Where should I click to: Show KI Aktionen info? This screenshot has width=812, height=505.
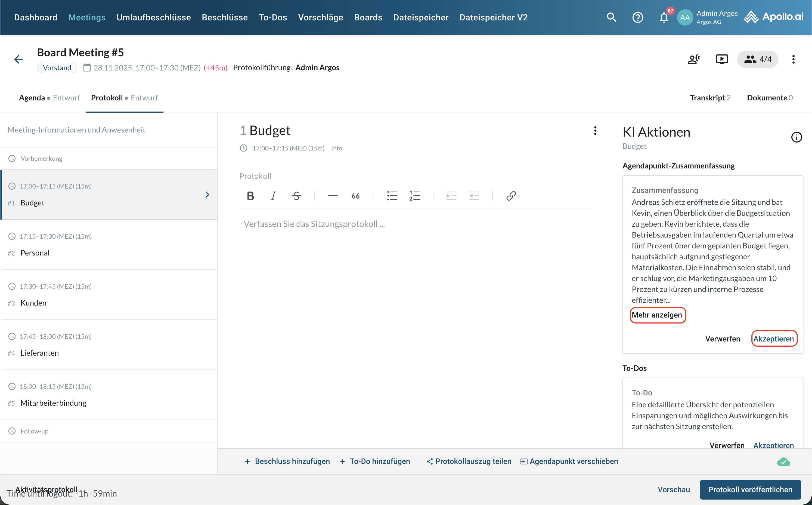796,137
